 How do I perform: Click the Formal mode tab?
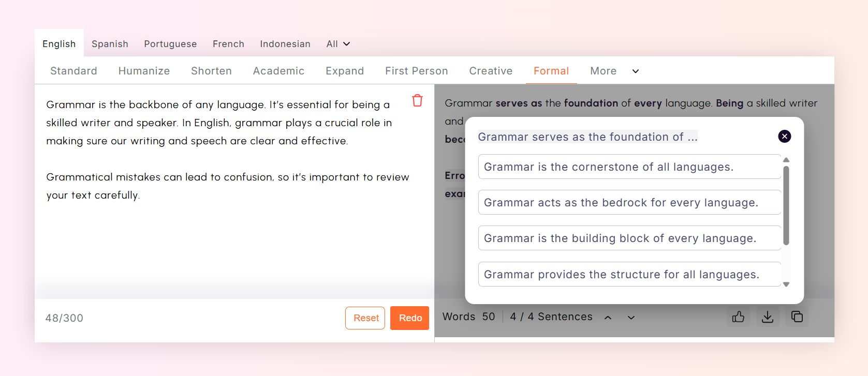click(551, 71)
